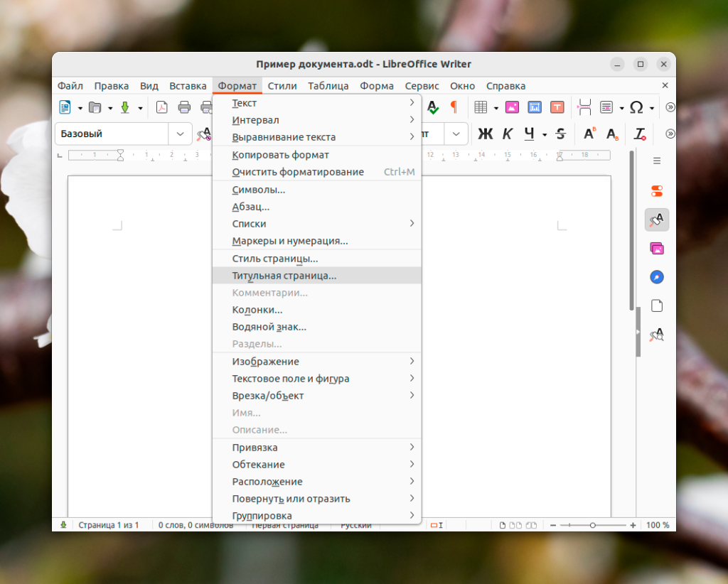The width and height of the screenshot is (728, 584).
Task: Click the document save status indicator
Action: click(63, 525)
